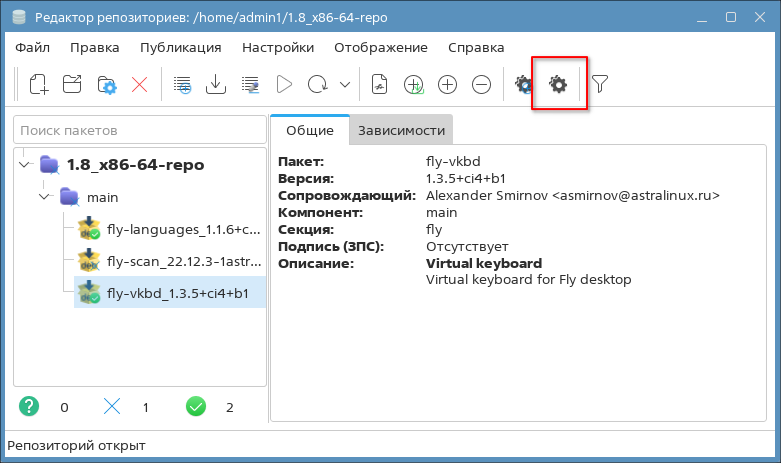Click the signed document icon in toolbar
The image size is (781, 463).
[x=379, y=85]
